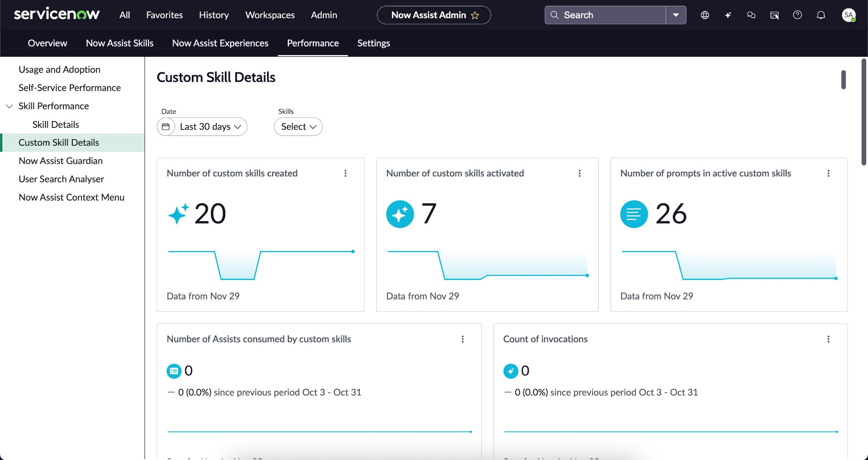Click the 'Custom Skill Details' page heading

216,77
